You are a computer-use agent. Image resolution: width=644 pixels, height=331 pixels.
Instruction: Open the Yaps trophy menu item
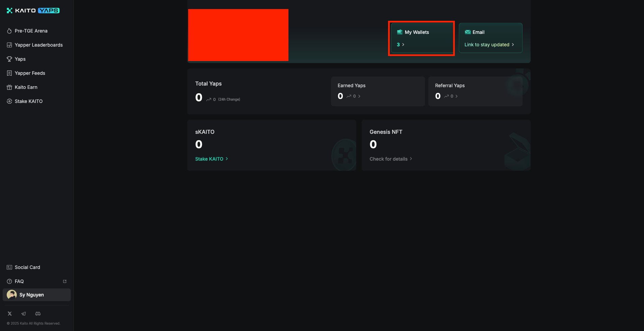20,59
